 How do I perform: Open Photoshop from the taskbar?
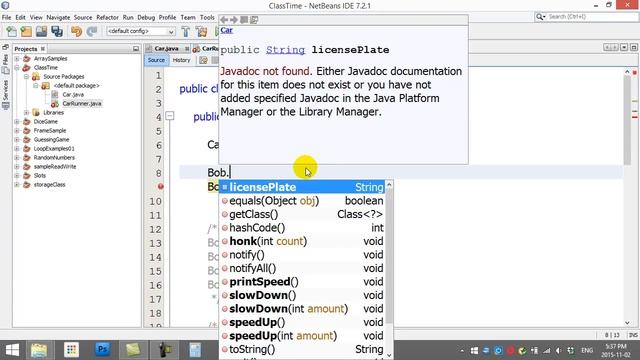pos(102,350)
